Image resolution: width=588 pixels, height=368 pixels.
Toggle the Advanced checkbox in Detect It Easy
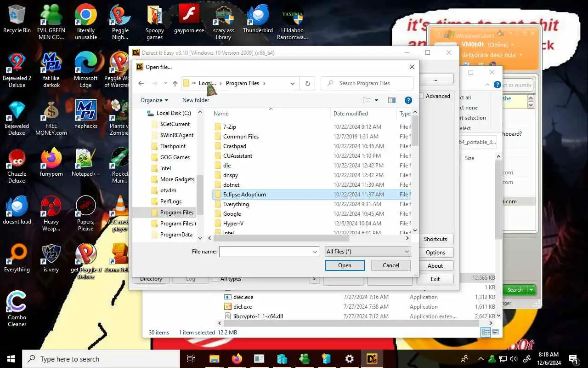click(421, 96)
